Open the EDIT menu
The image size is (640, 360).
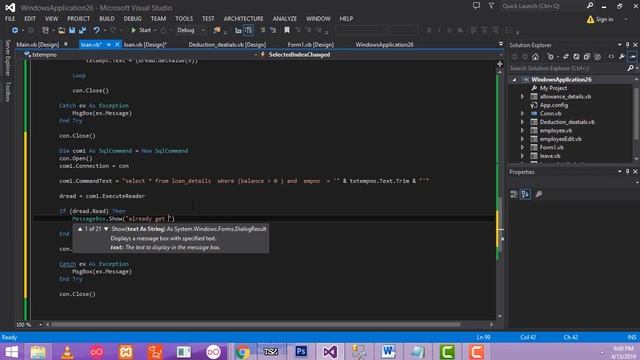30,19
